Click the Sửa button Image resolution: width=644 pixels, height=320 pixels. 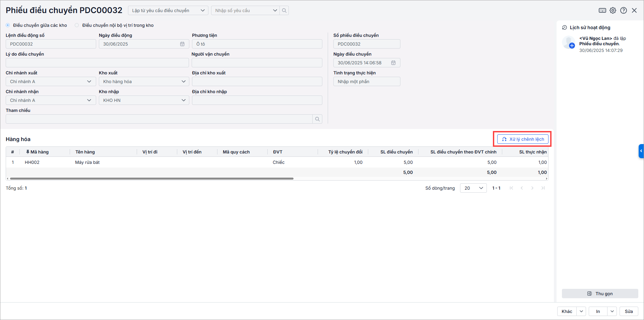(x=629, y=311)
